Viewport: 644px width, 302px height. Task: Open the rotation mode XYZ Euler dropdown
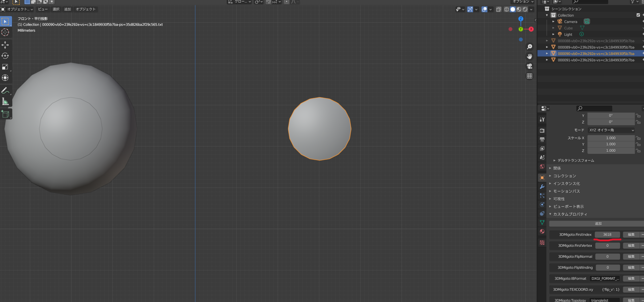click(611, 130)
